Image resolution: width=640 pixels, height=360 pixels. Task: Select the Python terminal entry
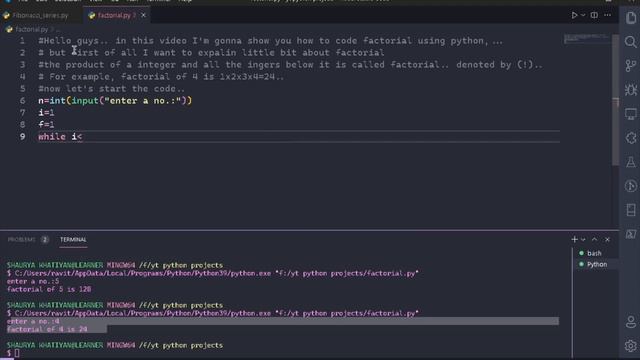tap(596, 264)
